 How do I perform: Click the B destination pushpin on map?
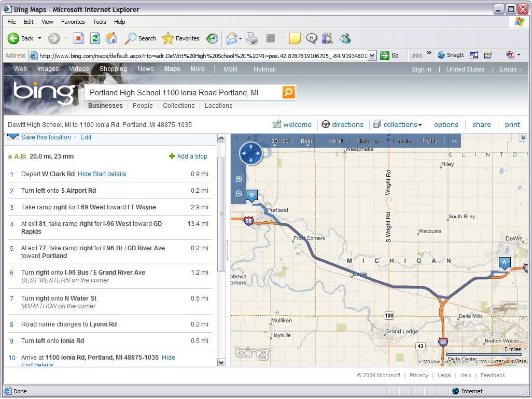click(x=252, y=196)
